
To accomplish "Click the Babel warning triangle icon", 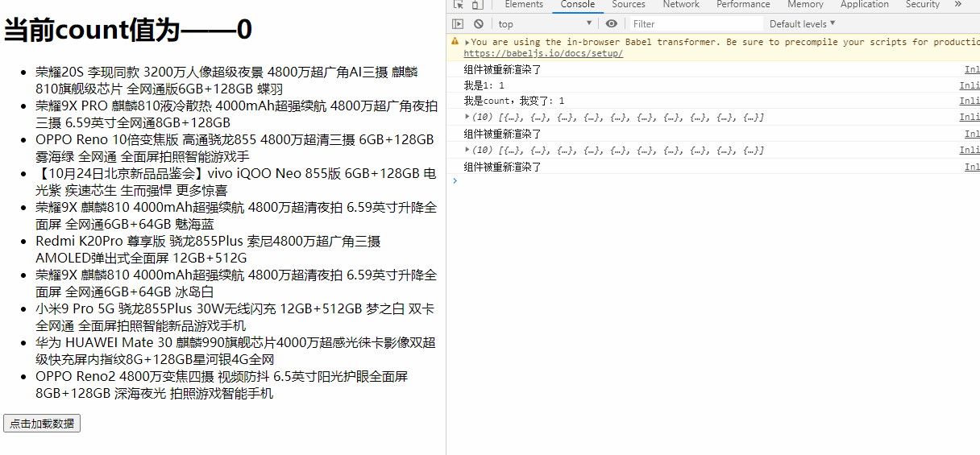I will click(x=455, y=42).
